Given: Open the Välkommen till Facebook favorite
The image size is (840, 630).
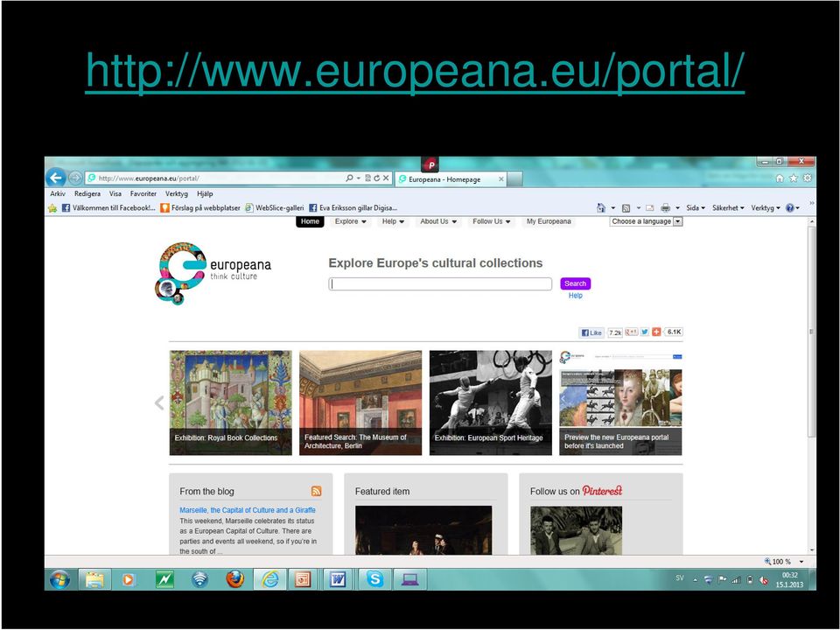Looking at the screenshot, I should click(108, 208).
